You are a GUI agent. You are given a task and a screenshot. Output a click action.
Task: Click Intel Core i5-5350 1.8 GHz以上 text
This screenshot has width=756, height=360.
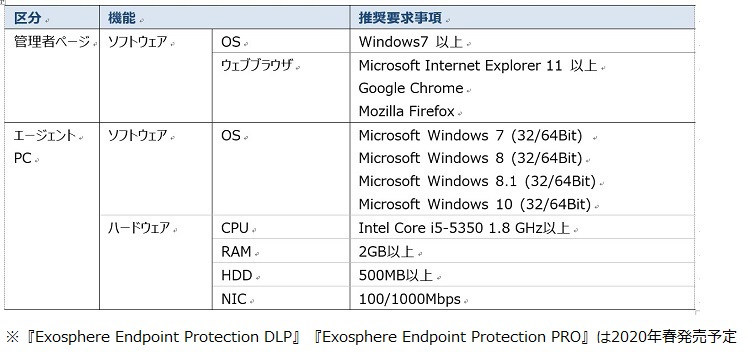coord(464,228)
